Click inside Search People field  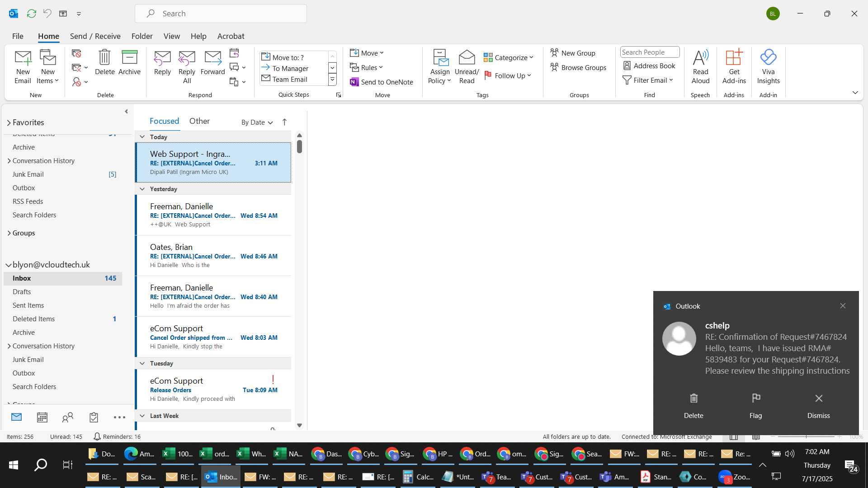(x=650, y=52)
